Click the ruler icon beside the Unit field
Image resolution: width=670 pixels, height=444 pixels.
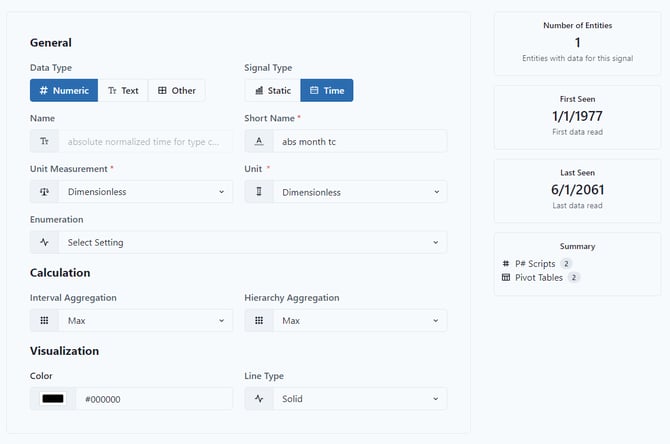click(258, 192)
